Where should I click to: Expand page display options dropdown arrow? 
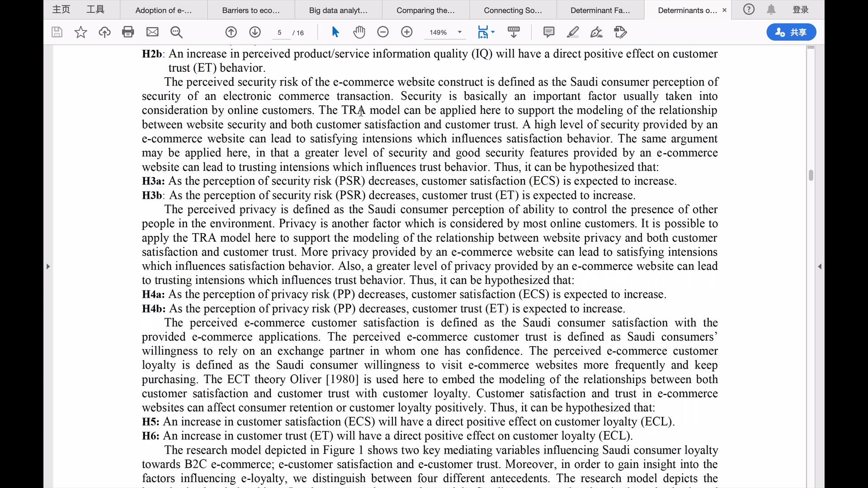click(x=493, y=32)
